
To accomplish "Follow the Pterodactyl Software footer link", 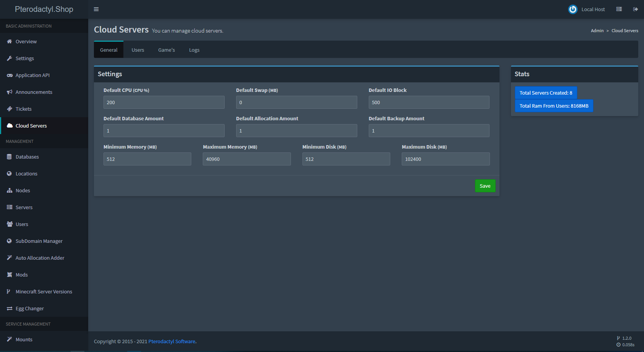I will [x=172, y=341].
